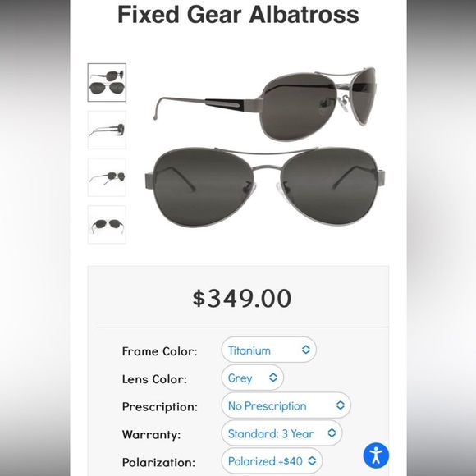Expand the Polarized +$40 dropdown
The image size is (476, 476).
[272, 461]
